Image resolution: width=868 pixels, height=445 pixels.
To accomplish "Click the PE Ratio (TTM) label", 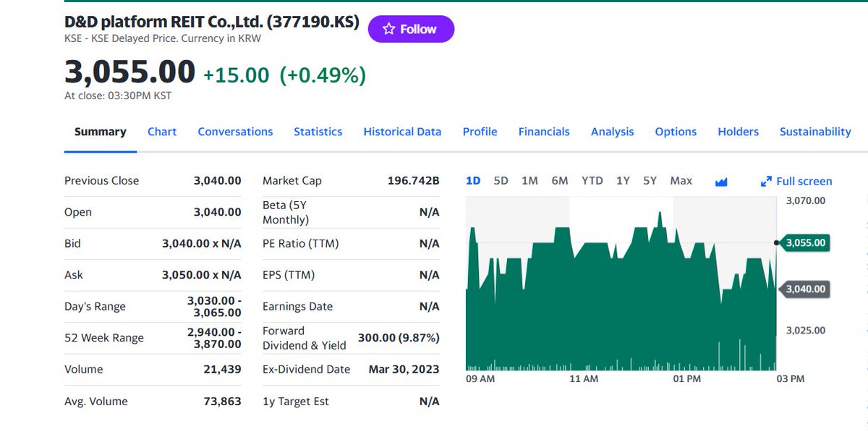I will click(x=301, y=244).
